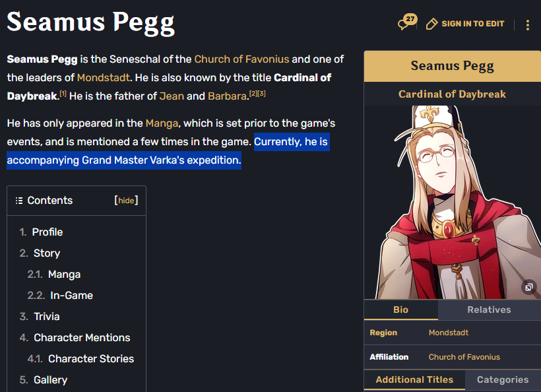Select the Bio tab

[x=401, y=310]
